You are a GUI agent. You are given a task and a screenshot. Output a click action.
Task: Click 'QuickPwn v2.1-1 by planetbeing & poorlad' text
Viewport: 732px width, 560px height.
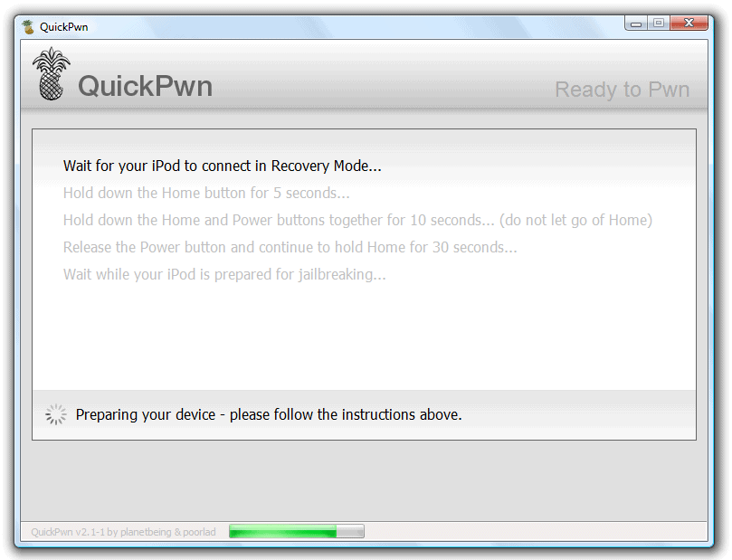click(123, 532)
